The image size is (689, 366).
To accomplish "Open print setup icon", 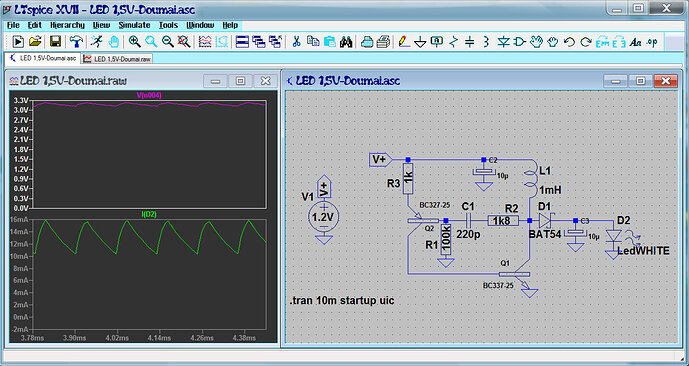I will pyautogui.click(x=367, y=42).
